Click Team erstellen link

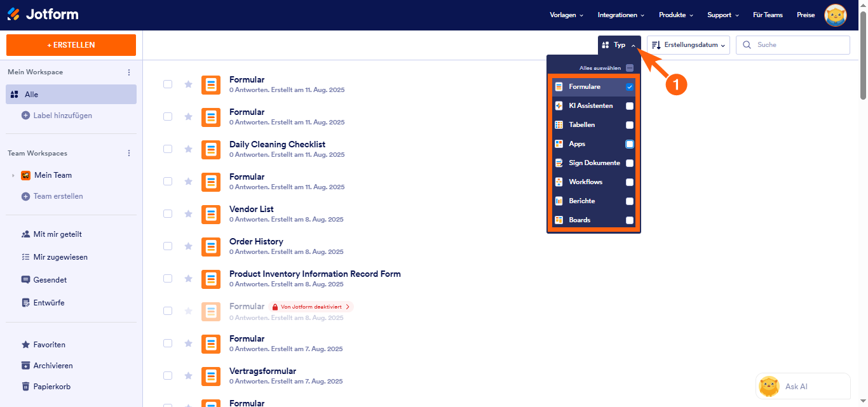[x=58, y=196]
